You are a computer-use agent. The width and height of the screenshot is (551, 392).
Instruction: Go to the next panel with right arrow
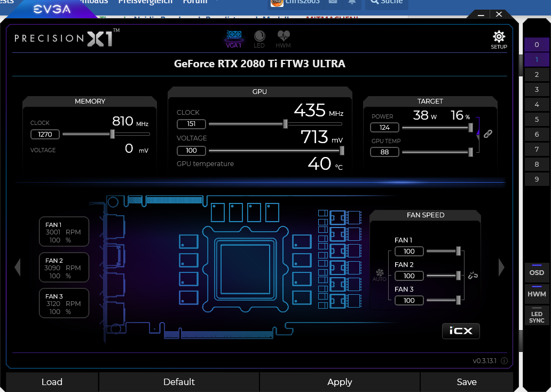pos(501,267)
